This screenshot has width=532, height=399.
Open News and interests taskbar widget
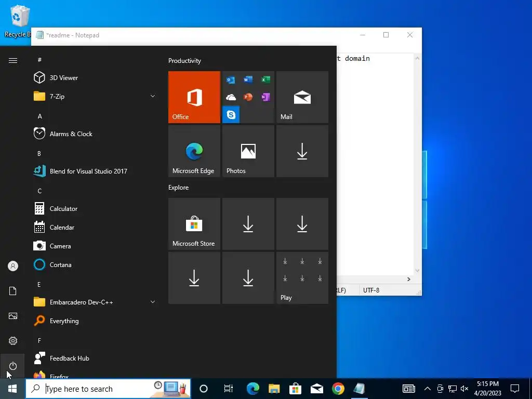coord(409,389)
